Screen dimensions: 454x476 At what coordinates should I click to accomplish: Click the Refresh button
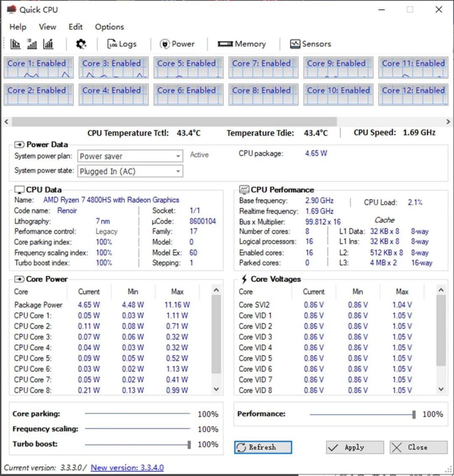pos(263,447)
